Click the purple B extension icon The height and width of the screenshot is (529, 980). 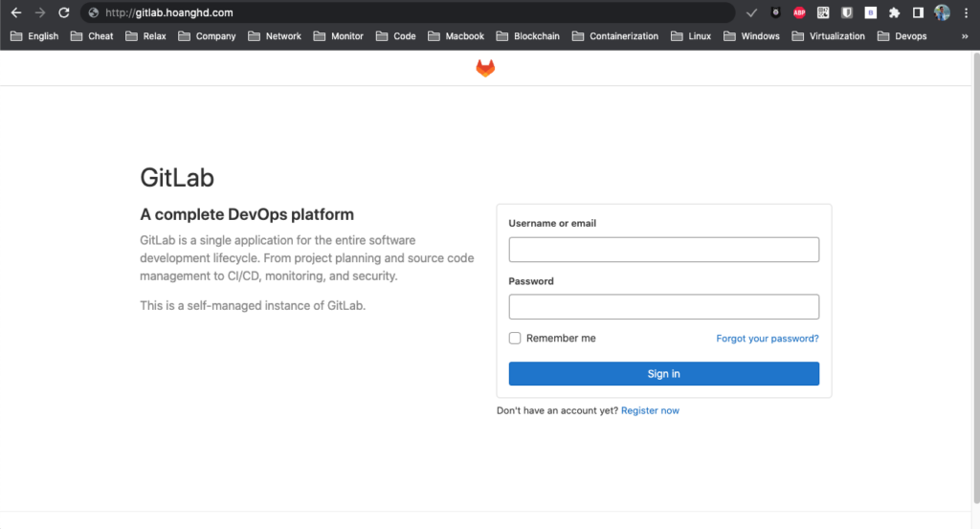click(871, 12)
